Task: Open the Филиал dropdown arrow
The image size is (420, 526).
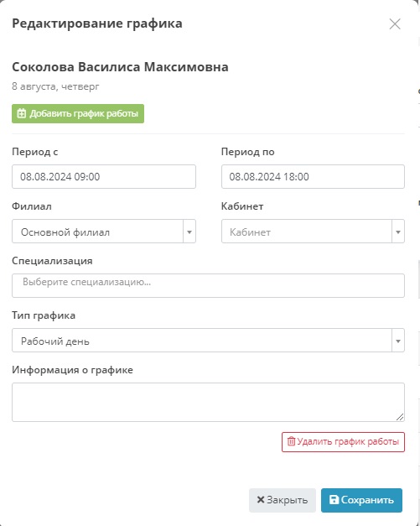Action: click(x=189, y=232)
